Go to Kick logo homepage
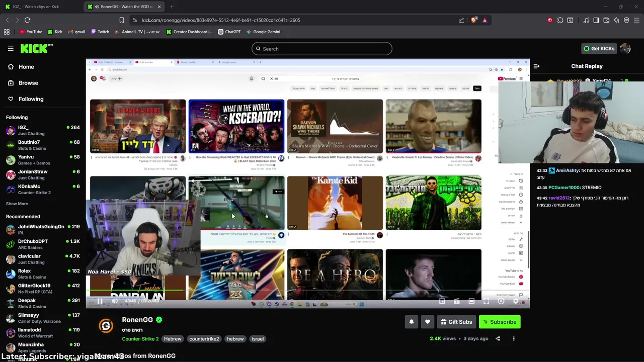Image resolution: width=644 pixels, height=362 pixels. click(37, 48)
